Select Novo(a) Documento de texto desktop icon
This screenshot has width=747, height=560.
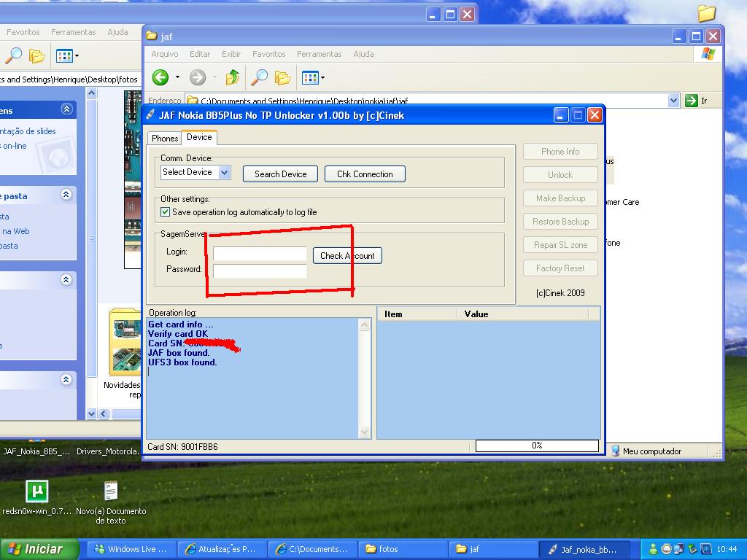pos(111,491)
